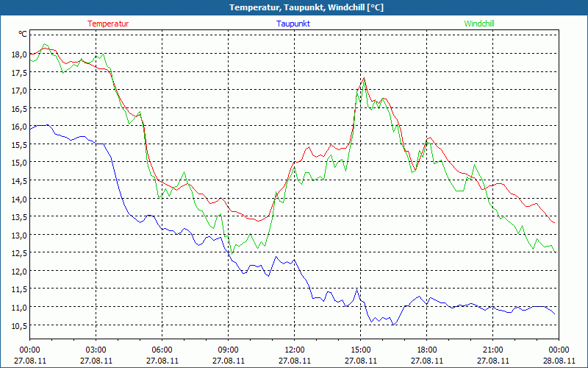Click the "15:00" time axis label
The height and width of the screenshot is (368, 588).
coord(361,350)
